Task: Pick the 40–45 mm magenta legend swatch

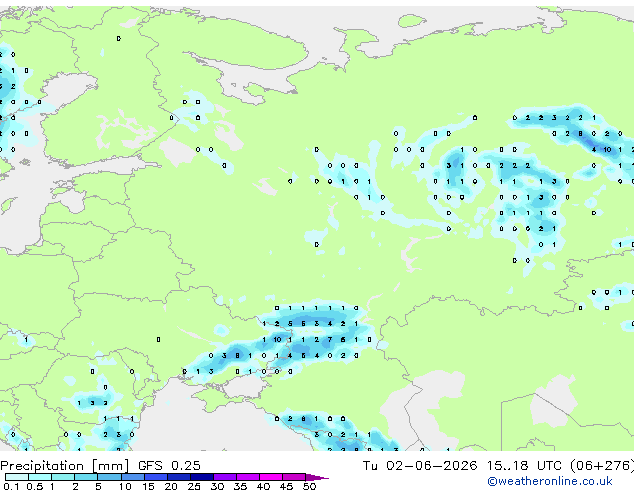Action: (x=271, y=477)
